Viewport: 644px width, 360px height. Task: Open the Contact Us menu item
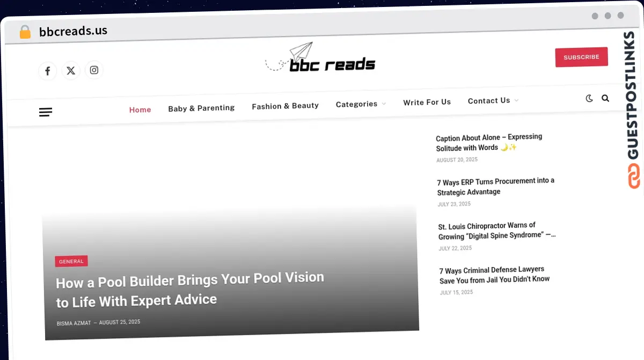pyautogui.click(x=489, y=100)
